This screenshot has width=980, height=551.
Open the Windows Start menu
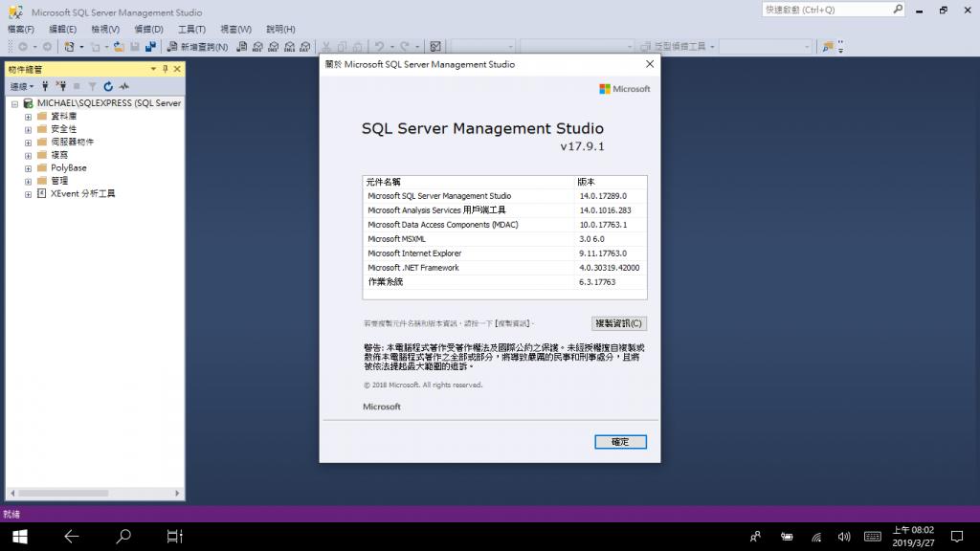(20, 537)
